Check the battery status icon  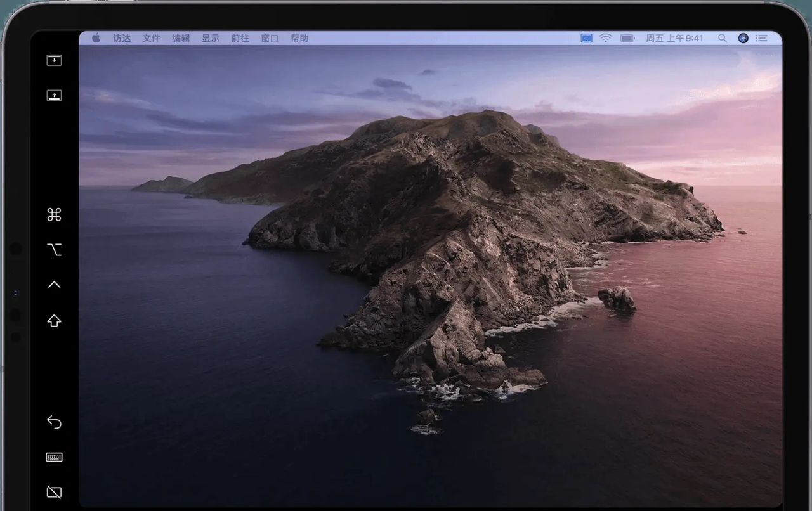coord(627,38)
